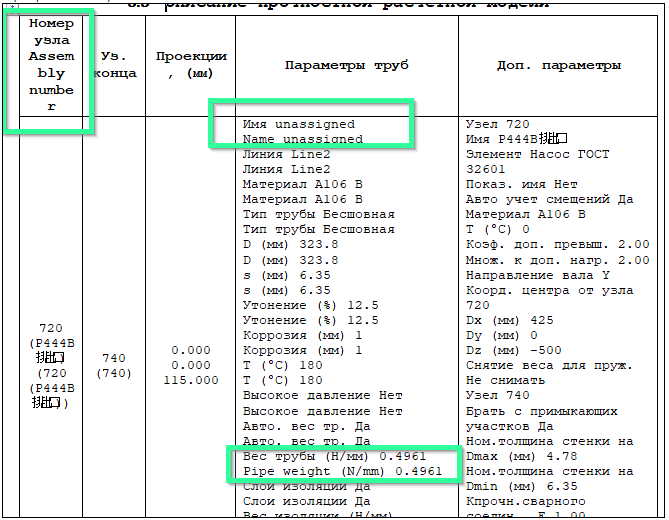
Task: Select the 'Name unassigned' text line
Action: point(302,140)
